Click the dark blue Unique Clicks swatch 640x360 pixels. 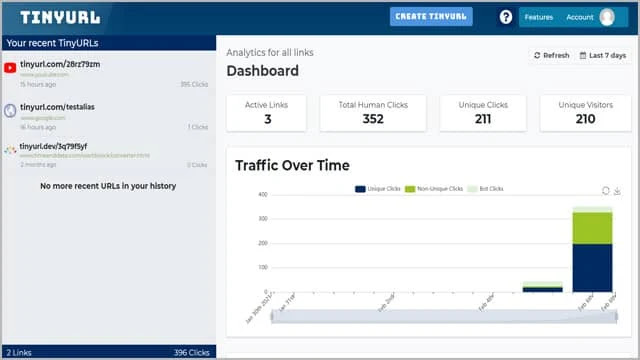click(360, 189)
